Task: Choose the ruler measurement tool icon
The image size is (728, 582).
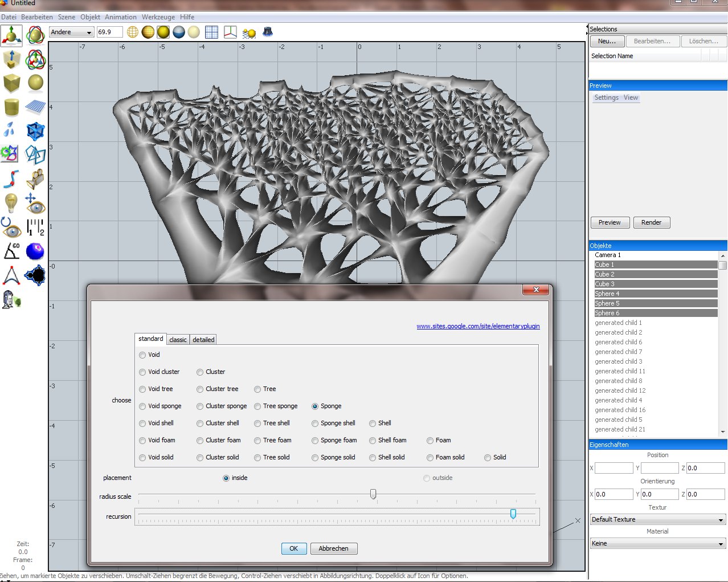Action: coord(35,227)
